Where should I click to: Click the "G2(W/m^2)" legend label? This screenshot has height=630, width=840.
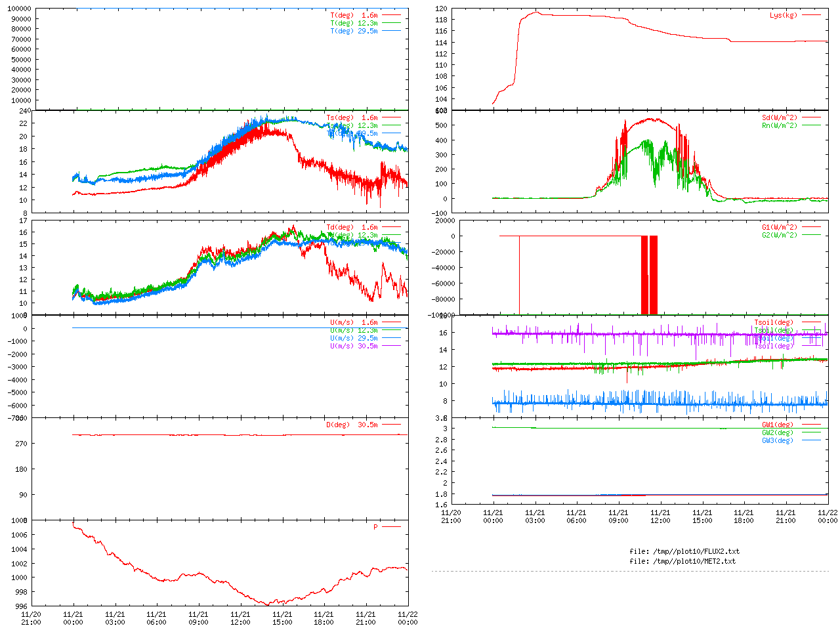pyautogui.click(x=780, y=235)
